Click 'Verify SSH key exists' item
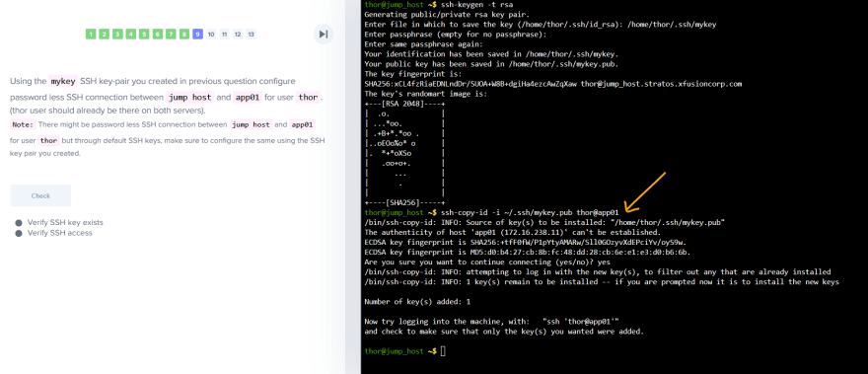The height and width of the screenshot is (374, 868). coord(59,222)
